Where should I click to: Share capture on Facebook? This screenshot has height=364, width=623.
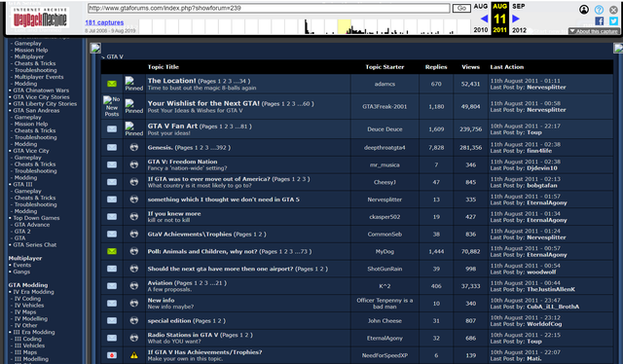point(600,21)
